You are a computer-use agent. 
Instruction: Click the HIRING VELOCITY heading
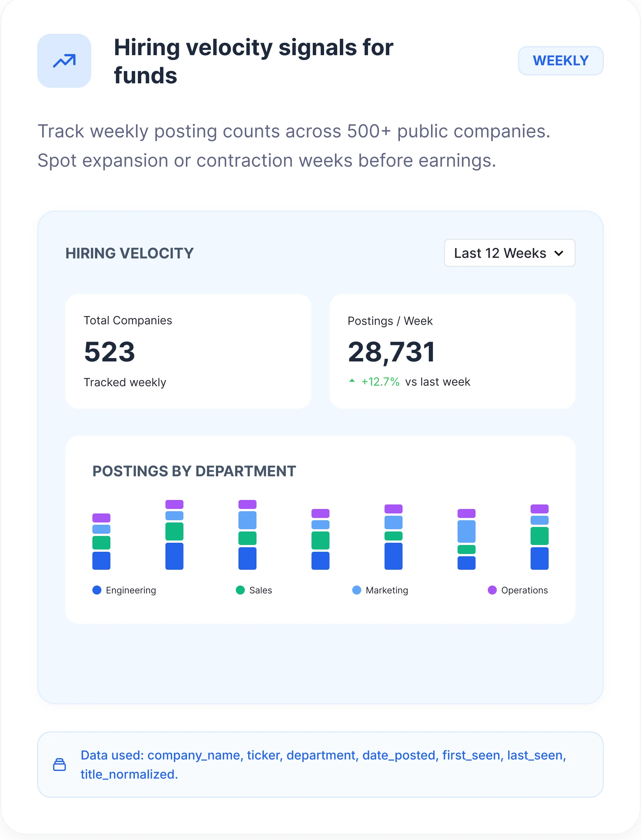pyautogui.click(x=130, y=253)
